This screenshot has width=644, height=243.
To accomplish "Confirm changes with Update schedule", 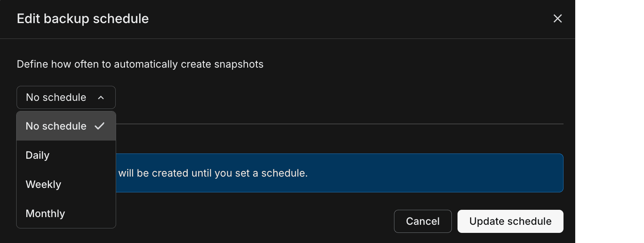I will click(510, 221).
